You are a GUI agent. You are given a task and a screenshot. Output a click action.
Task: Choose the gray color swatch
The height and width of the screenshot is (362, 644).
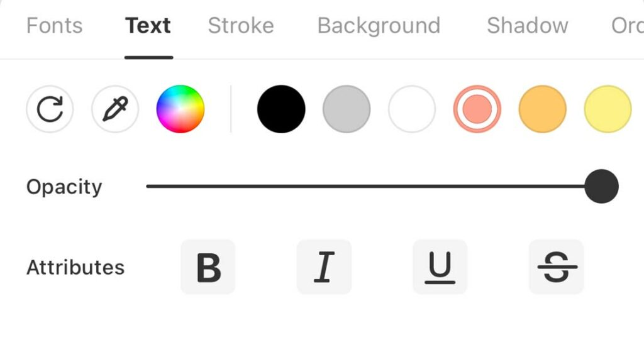(347, 109)
